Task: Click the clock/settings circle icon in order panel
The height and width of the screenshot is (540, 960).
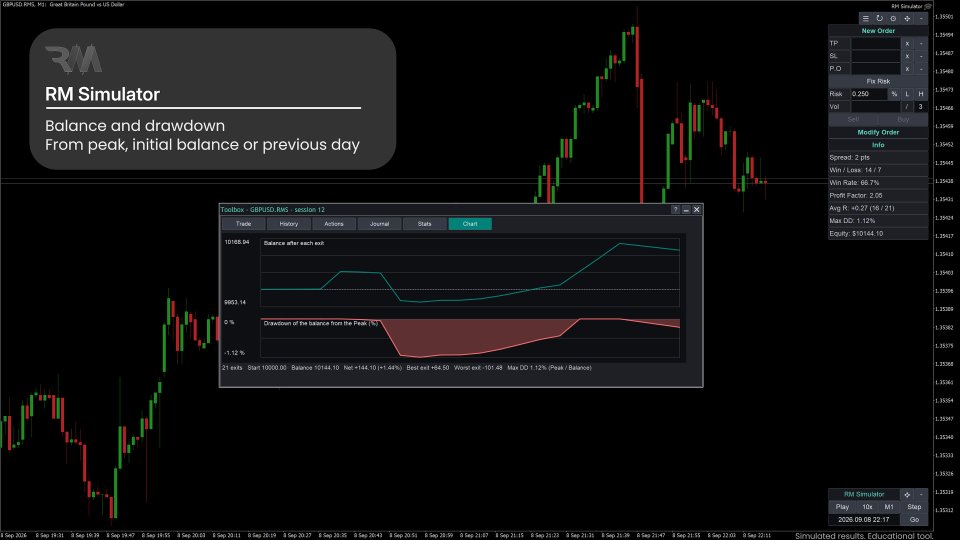Action: tap(893, 18)
